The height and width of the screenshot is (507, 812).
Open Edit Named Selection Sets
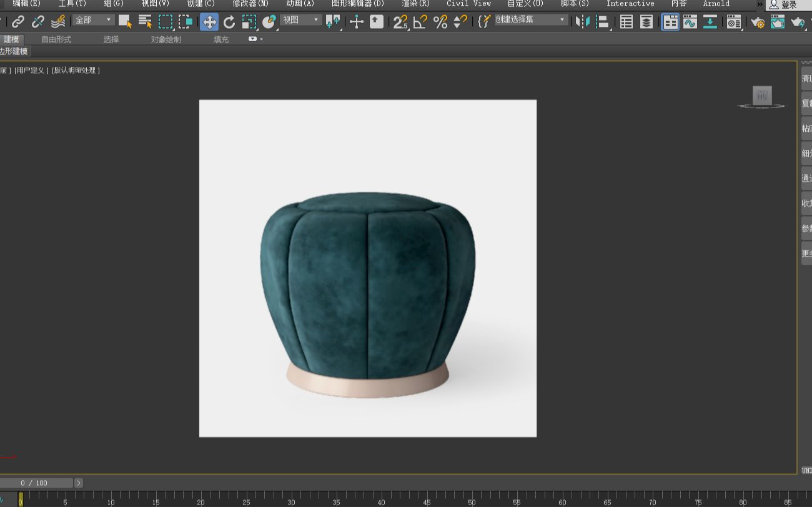tap(483, 22)
